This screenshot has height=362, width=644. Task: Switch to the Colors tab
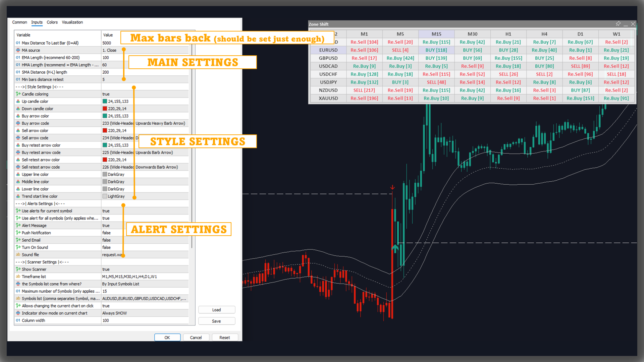pos(52,22)
